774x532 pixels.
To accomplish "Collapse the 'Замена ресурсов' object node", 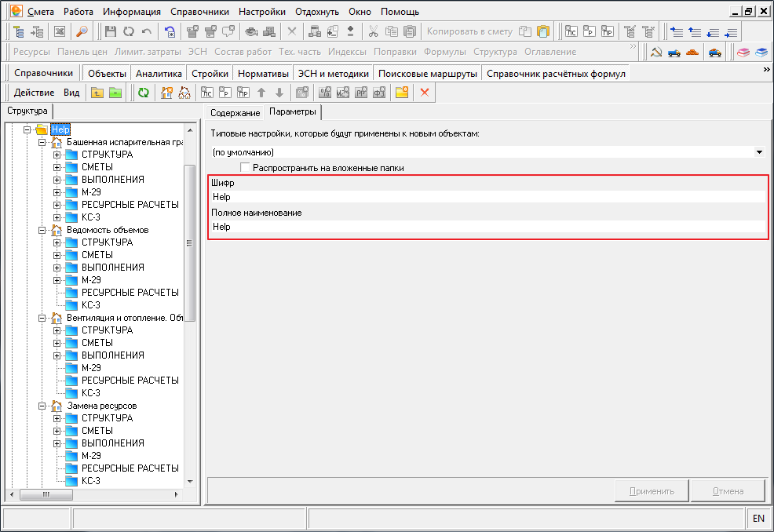I will [42, 406].
